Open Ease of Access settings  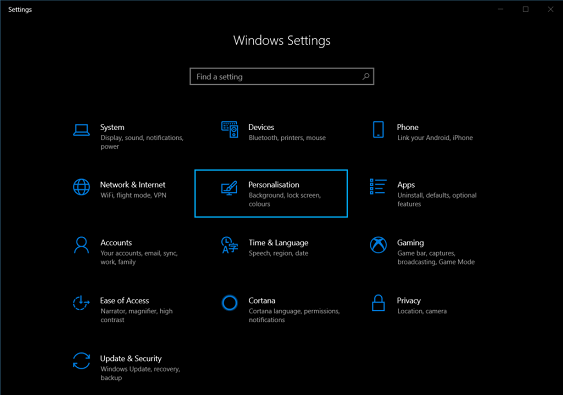pyautogui.click(x=125, y=301)
